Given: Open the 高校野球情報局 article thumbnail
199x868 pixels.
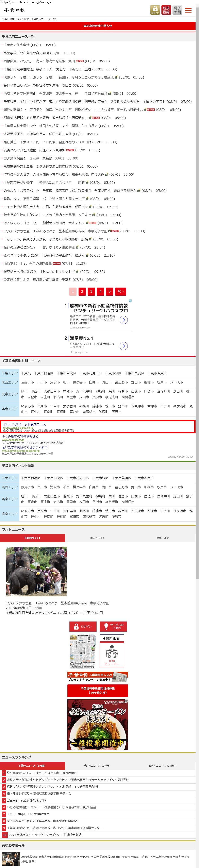Looking at the screenshot, I should (x=11, y=859).
